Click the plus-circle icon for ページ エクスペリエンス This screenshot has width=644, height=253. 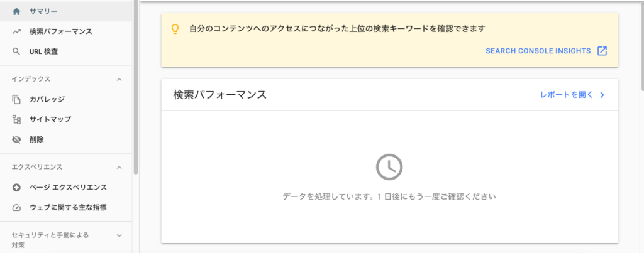pyautogui.click(x=16, y=187)
